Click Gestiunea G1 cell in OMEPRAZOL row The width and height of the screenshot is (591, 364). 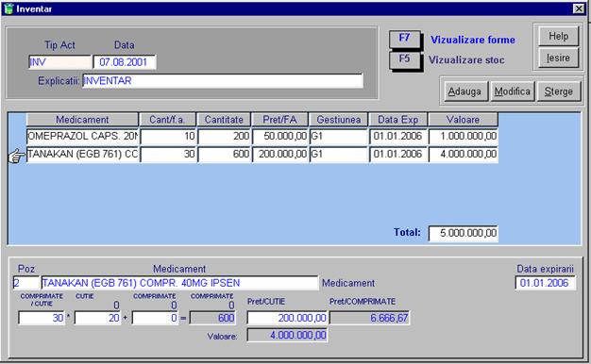coord(339,136)
